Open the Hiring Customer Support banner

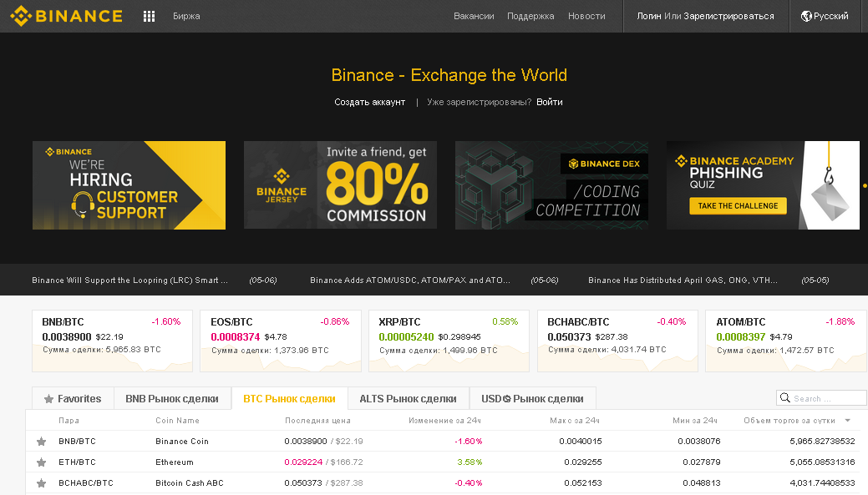coord(129,184)
